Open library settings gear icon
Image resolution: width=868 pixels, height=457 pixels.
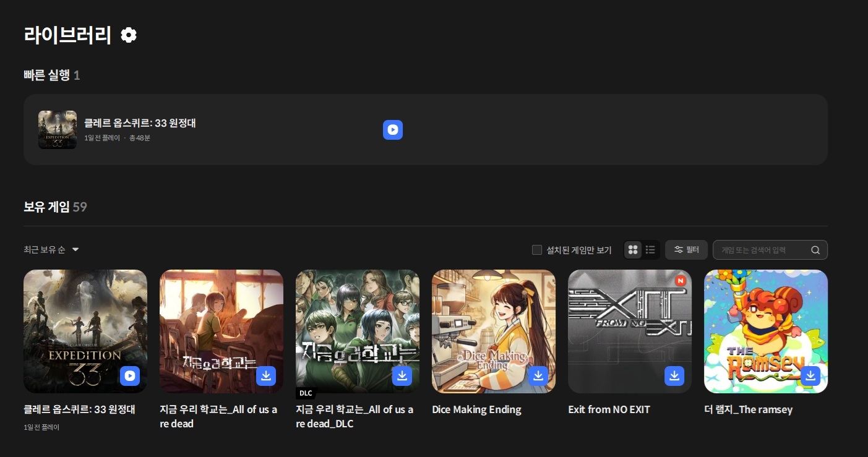(x=129, y=35)
